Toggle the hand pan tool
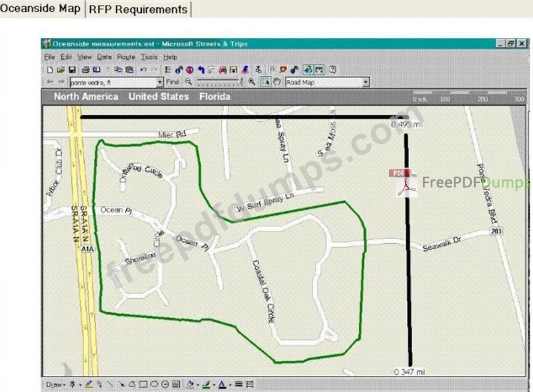533x392 pixels. click(277, 82)
